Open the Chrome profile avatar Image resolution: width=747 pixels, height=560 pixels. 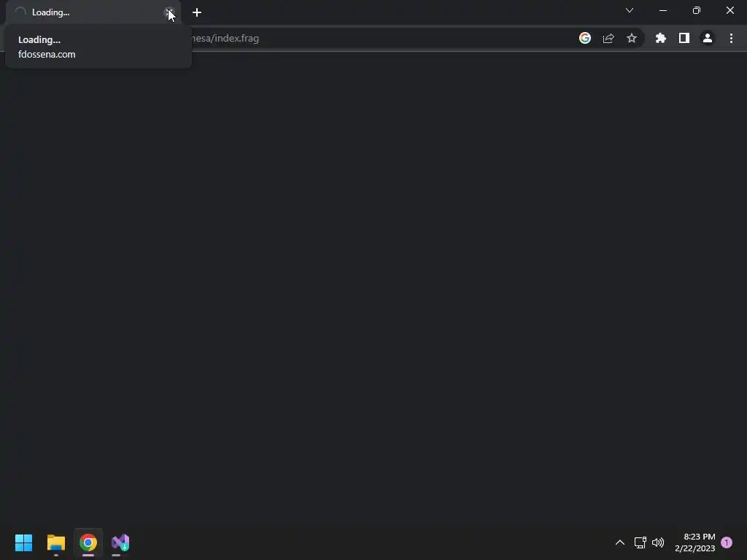click(x=708, y=38)
